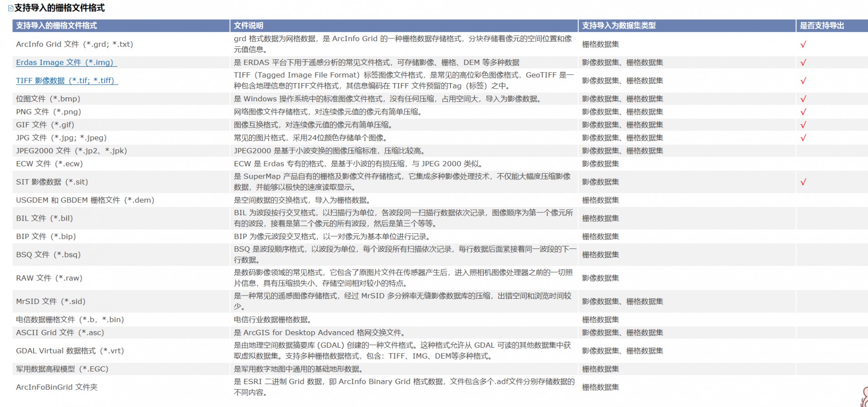Click the ArcGIS for Desktop Advanced description cell
This screenshot has width=868, height=407.
tap(404, 333)
